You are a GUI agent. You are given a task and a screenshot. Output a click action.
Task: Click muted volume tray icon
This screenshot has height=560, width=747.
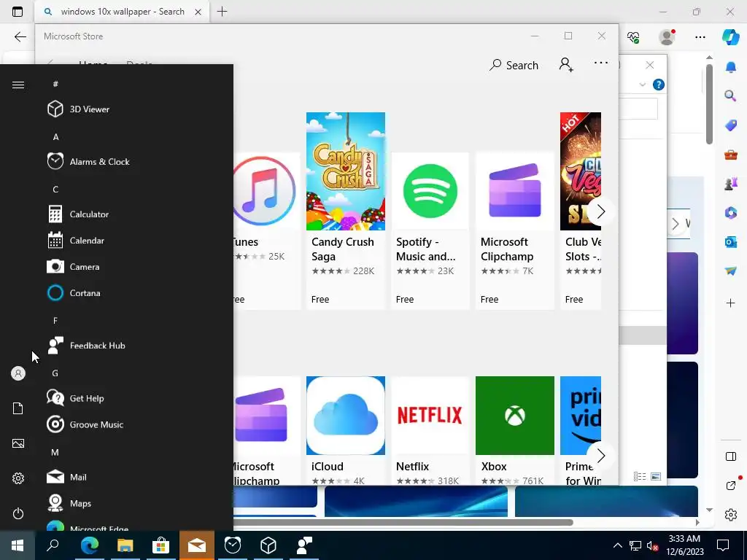652,545
